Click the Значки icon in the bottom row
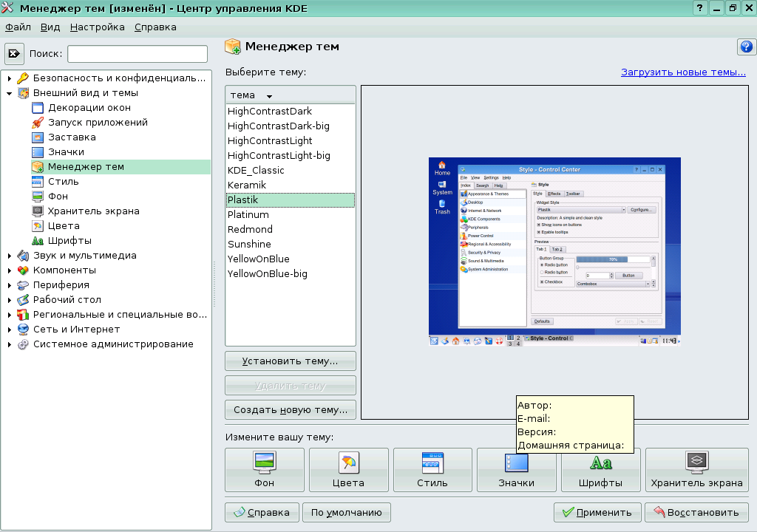 point(516,469)
